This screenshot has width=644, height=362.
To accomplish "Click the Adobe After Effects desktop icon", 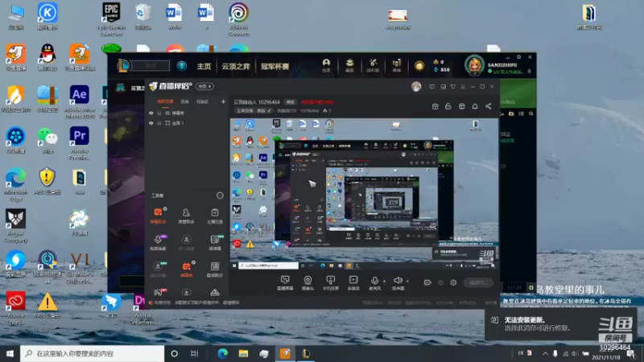I will point(80,102).
